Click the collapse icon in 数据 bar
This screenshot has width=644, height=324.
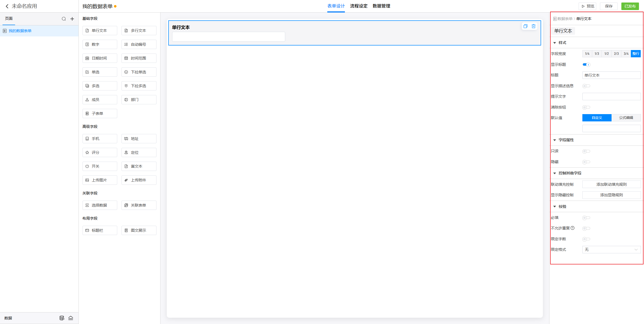[71, 318]
